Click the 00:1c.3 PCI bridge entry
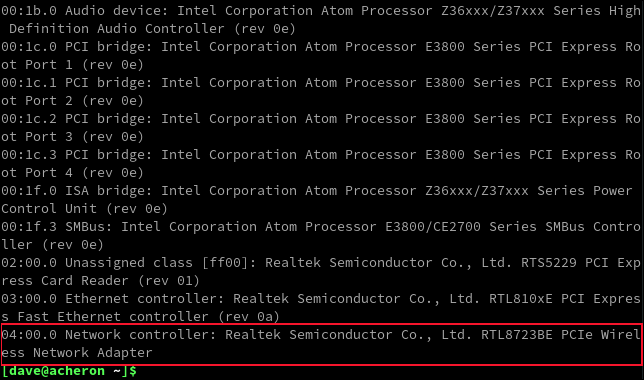 coord(322,164)
